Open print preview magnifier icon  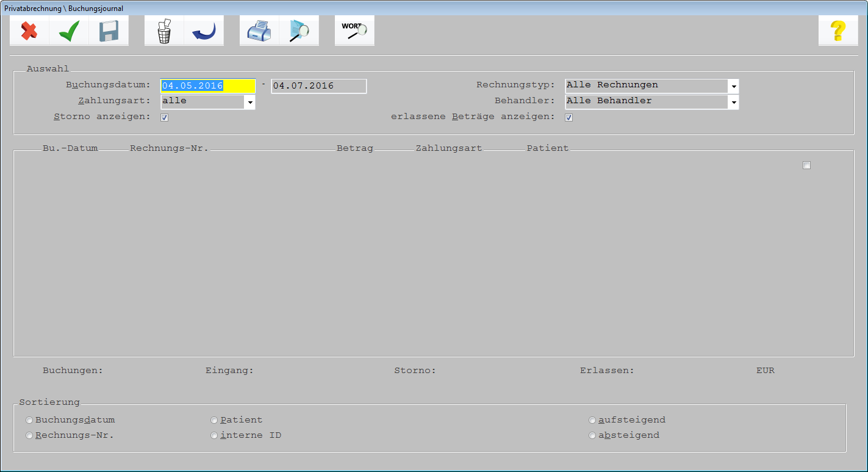299,31
